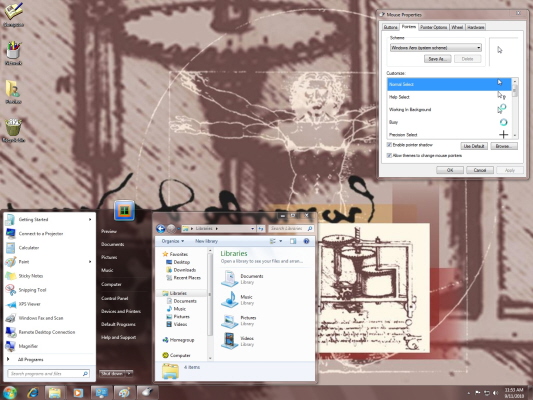Open the Recycle Bin desktop icon

click(x=13, y=130)
